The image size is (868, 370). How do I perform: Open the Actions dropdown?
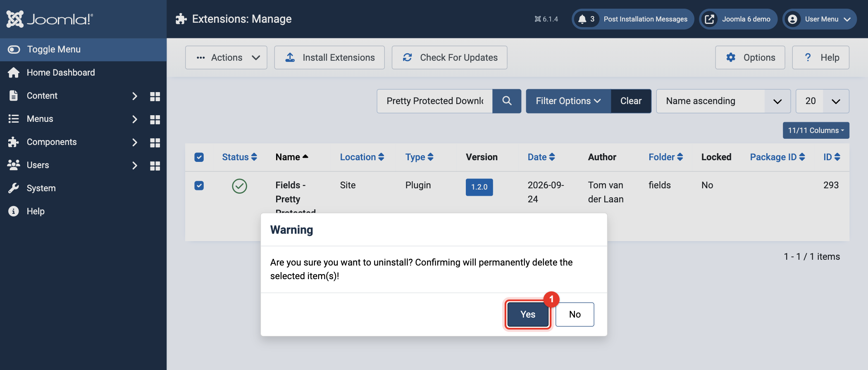pyautogui.click(x=226, y=57)
